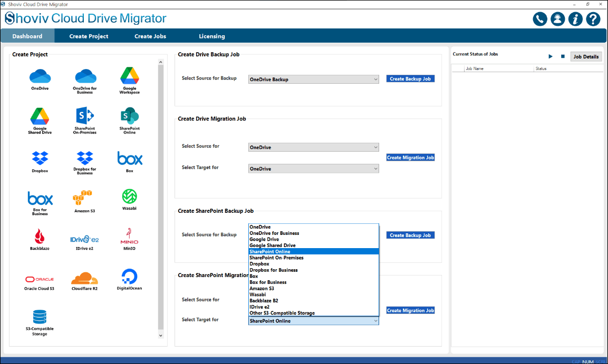Switch to the Dashboard tab

[27, 36]
